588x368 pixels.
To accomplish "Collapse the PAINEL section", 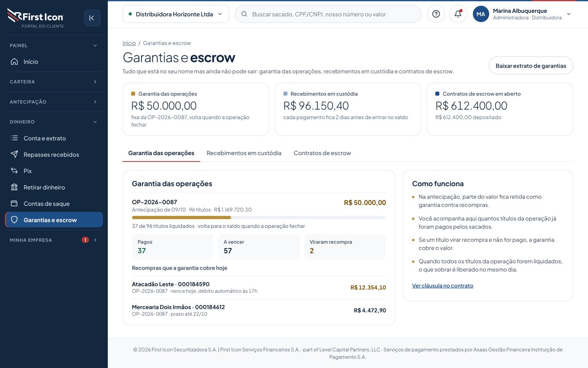I will 54,45.
